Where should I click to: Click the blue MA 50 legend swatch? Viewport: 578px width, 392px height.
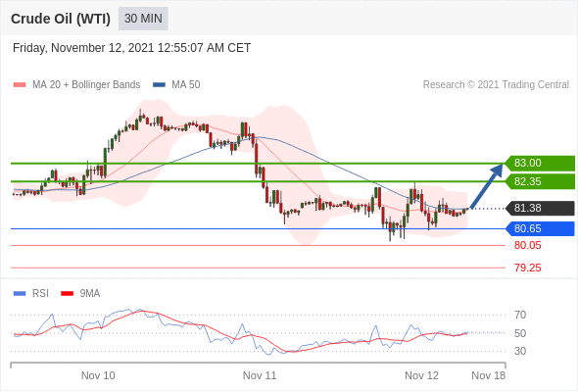[159, 85]
